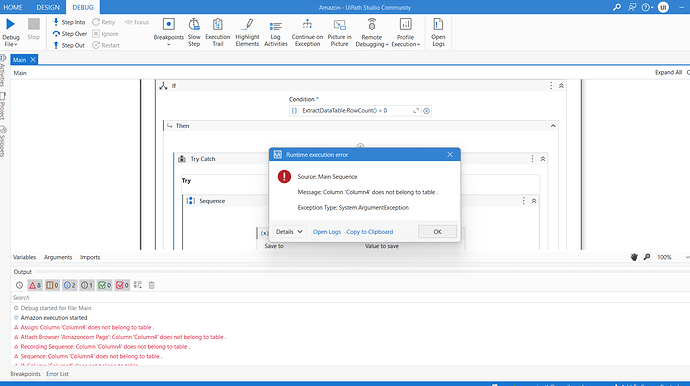Clear the Output panel with trash icon
Image resolution: width=690 pixels, height=386 pixels.
tap(151, 285)
